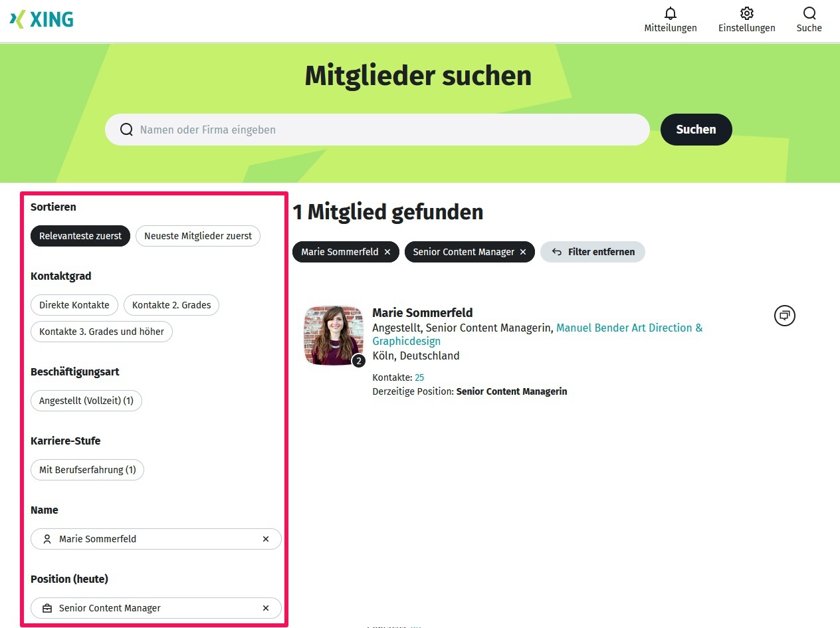Enable the "Direkte Kontakte" filter
The image size is (840, 628).
click(74, 305)
